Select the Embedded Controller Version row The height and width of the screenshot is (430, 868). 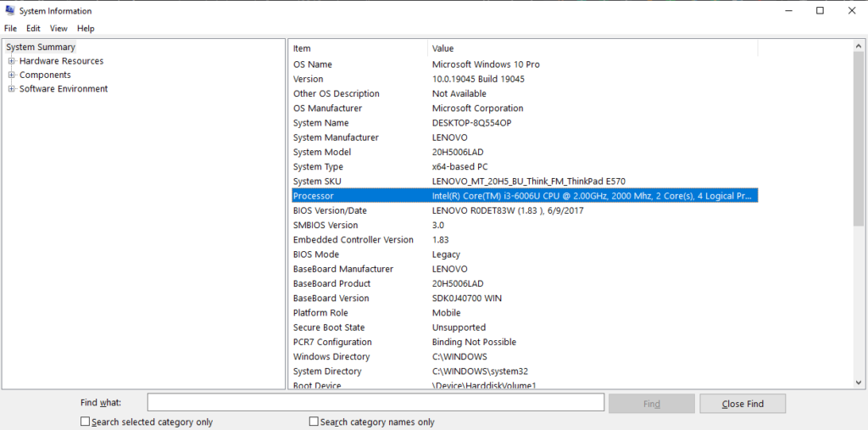pyautogui.click(x=525, y=240)
